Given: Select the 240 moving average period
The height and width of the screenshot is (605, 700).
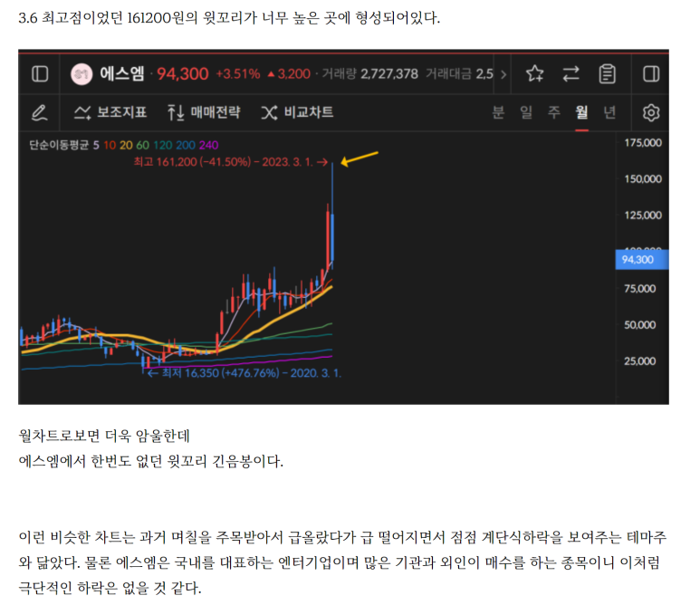Looking at the screenshot, I should [x=208, y=145].
